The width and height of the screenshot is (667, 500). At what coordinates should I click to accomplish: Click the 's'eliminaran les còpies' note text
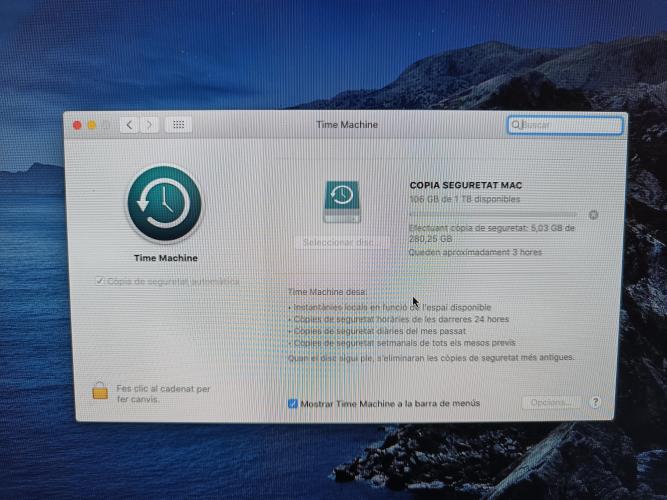(431, 358)
